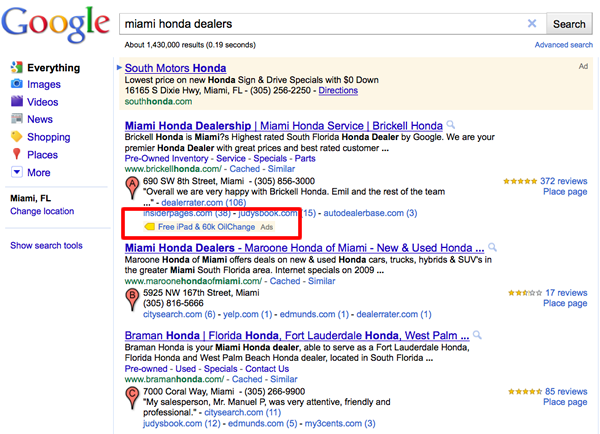Clear search text with the X icon
The height and width of the screenshot is (434, 600).
[532, 24]
